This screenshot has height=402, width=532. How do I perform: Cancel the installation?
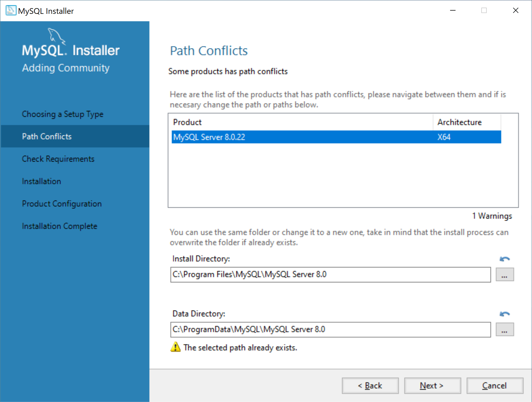[x=495, y=385]
